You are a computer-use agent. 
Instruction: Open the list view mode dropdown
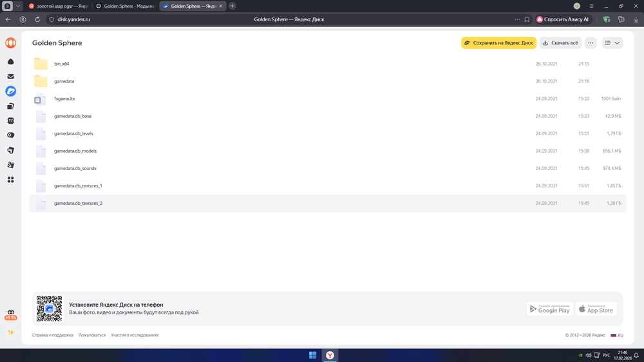click(612, 43)
